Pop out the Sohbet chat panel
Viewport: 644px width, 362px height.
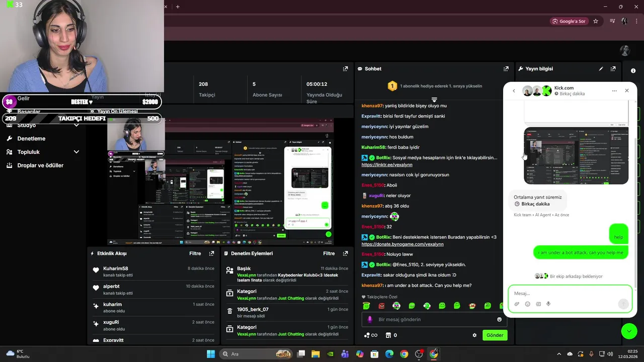506,69
